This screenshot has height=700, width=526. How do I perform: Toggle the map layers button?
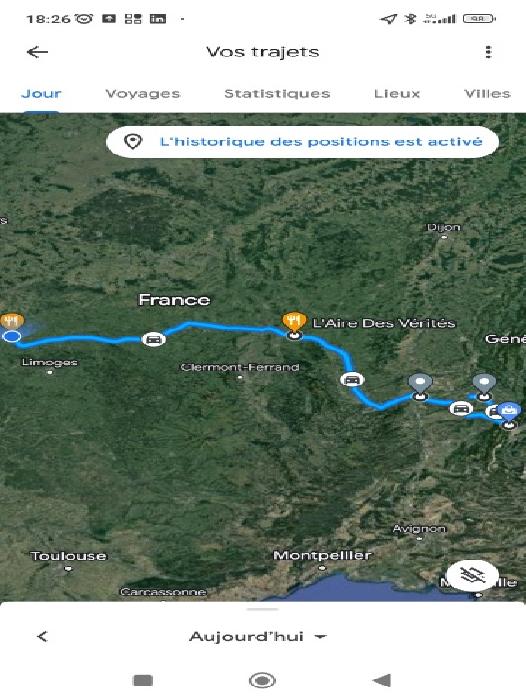472,575
